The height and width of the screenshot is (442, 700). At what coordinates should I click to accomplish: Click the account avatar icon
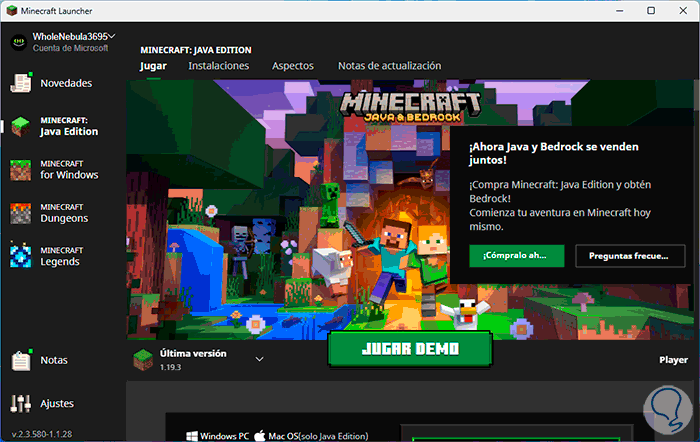click(x=19, y=42)
